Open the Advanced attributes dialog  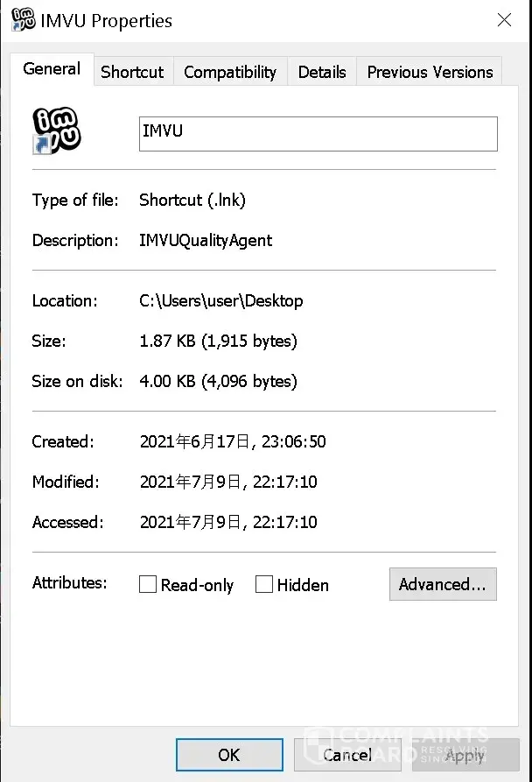pos(442,584)
